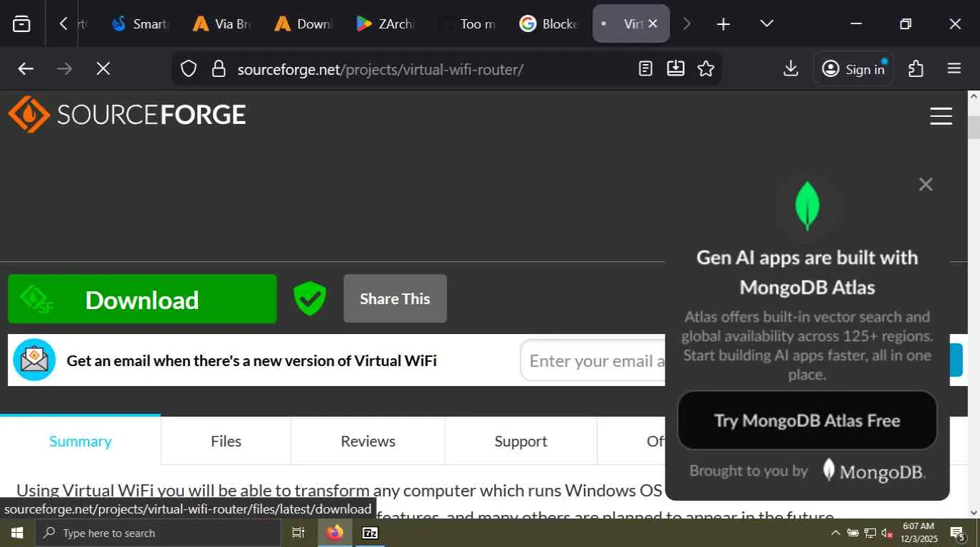This screenshot has height=547, width=980.
Task: Open the Support tab
Action: coord(521,441)
